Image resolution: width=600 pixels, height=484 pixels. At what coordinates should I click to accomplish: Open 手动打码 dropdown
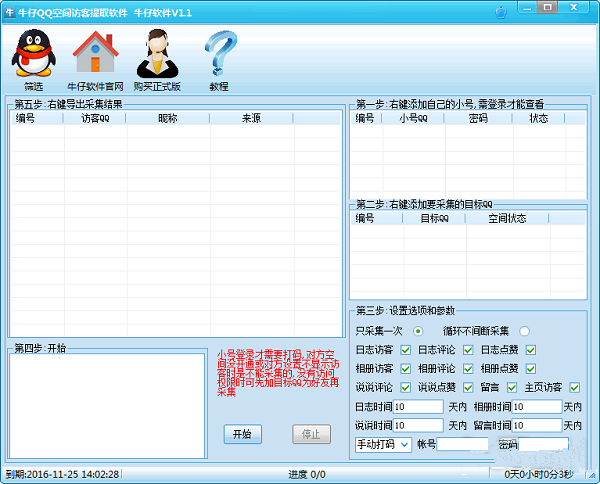tap(383, 445)
